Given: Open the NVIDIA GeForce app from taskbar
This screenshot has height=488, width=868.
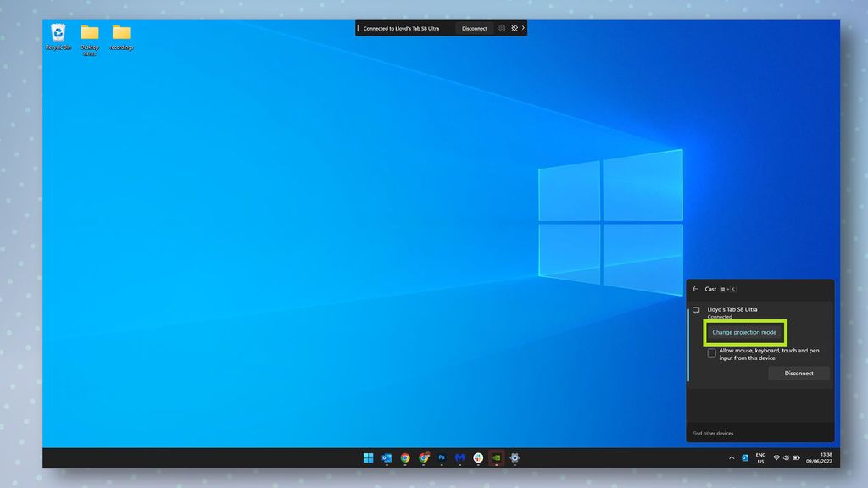Looking at the screenshot, I should tap(497, 457).
